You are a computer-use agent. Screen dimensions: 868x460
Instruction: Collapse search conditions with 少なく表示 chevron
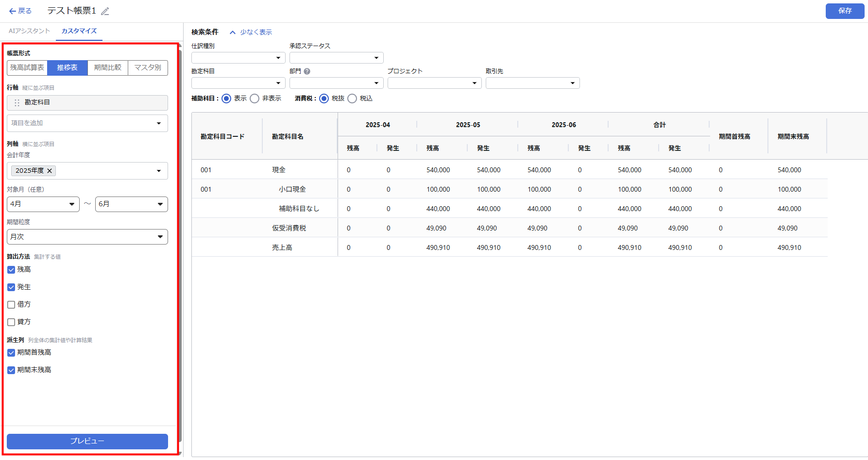[233, 33]
